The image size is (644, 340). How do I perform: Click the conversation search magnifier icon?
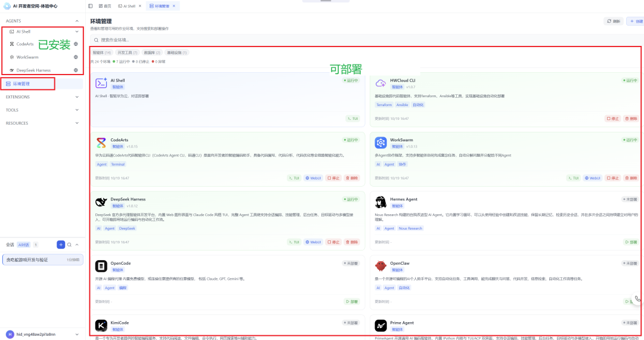(x=69, y=245)
